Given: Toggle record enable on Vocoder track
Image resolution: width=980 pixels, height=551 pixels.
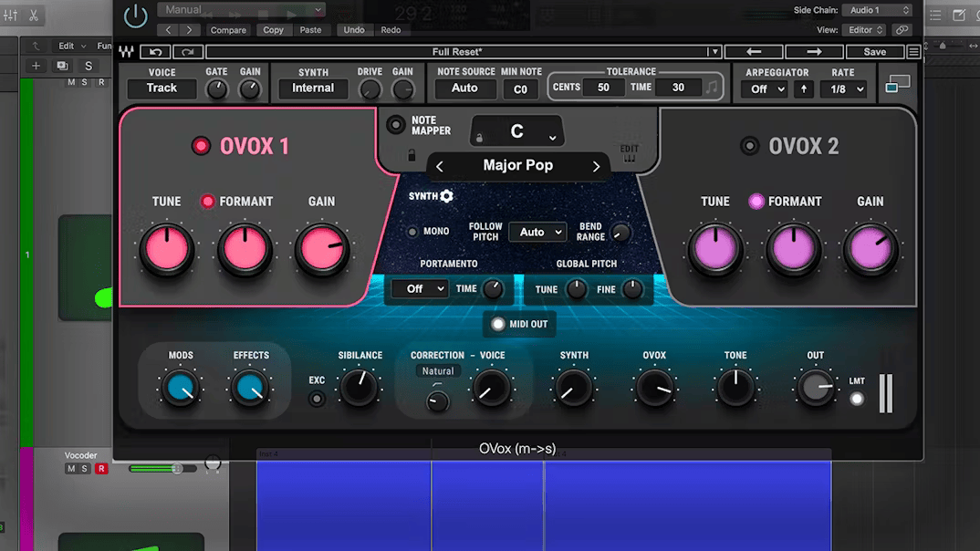Looking at the screenshot, I should click(x=100, y=469).
